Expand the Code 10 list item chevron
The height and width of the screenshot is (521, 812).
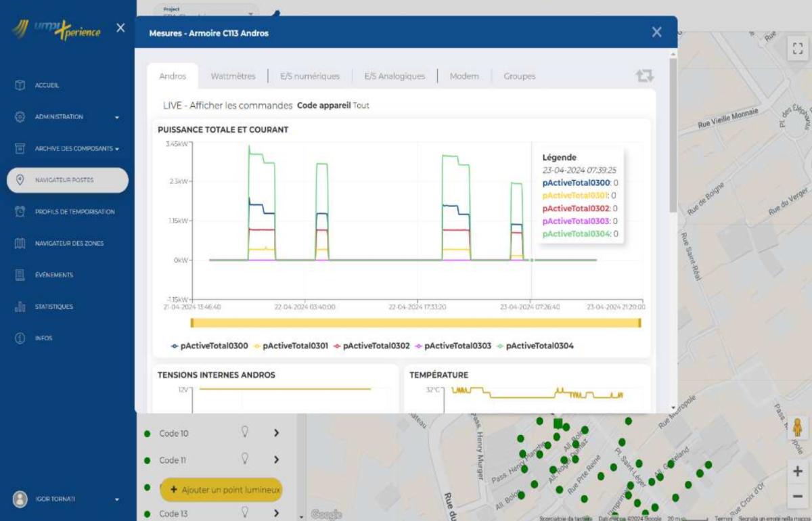pos(276,433)
